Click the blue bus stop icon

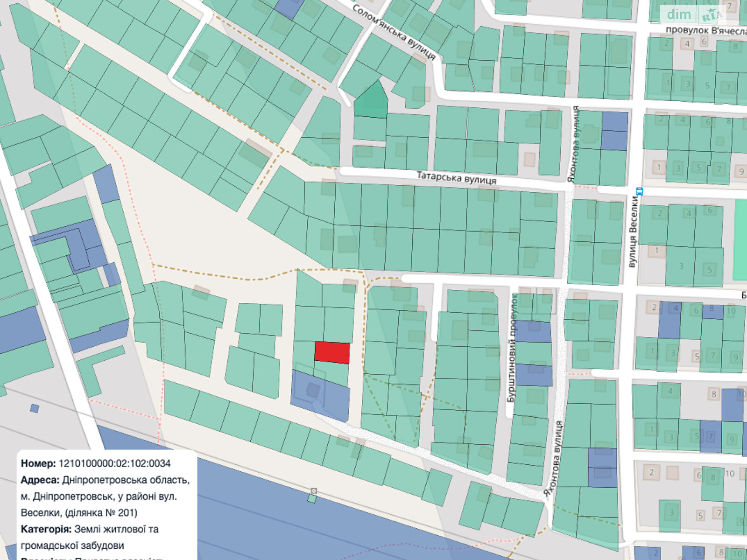click(639, 191)
